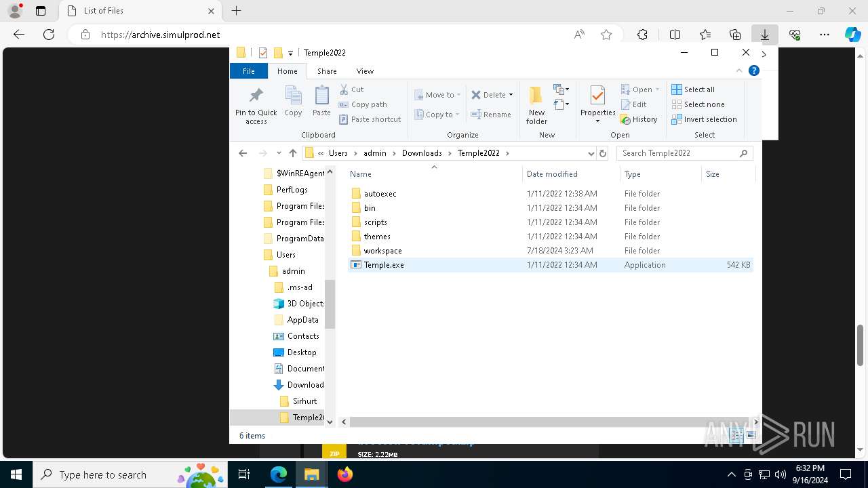Select List of Files browser tab
The image size is (868, 488).
pyautogui.click(x=140, y=11)
